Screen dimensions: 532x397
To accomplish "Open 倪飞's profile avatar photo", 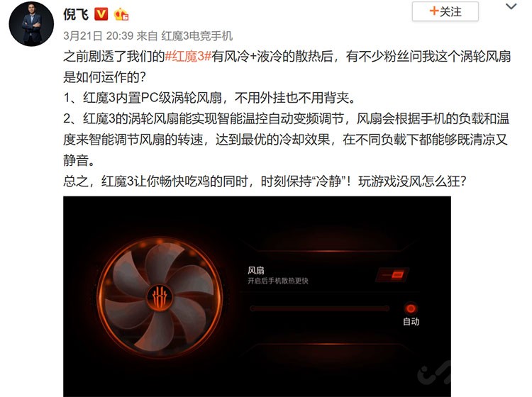I will (31, 23).
